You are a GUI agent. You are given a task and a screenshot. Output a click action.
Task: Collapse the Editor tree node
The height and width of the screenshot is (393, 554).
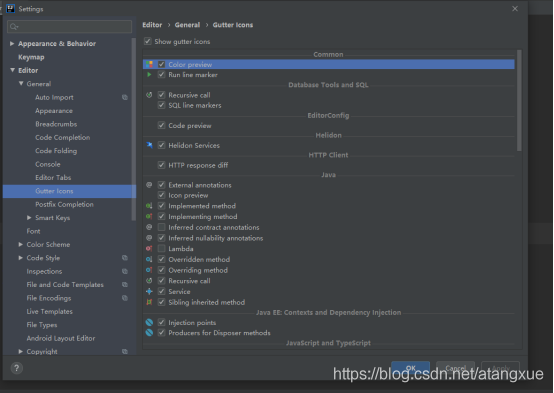click(12, 70)
